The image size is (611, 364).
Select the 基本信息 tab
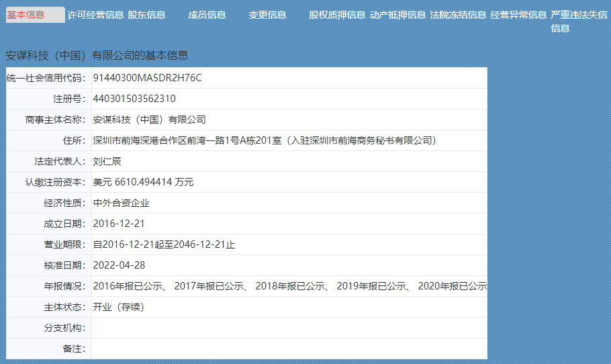pos(35,15)
